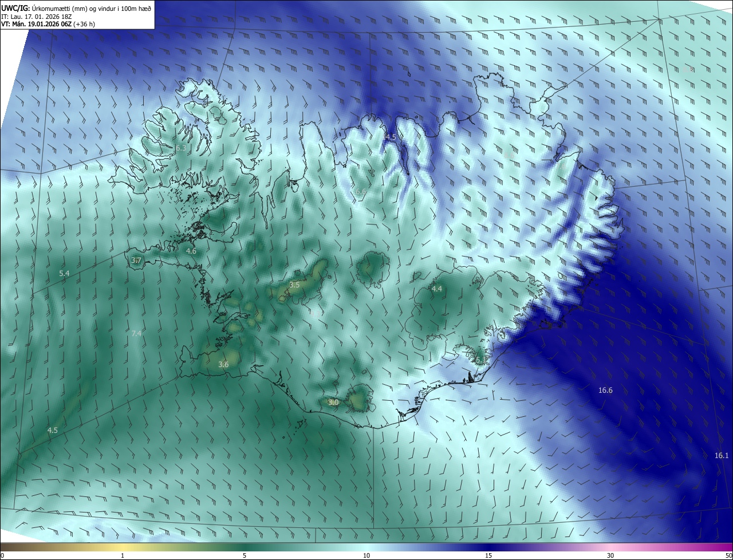Click the "10" label on the colour scale
Image resolution: width=733 pixels, height=560 pixels.
(366, 555)
